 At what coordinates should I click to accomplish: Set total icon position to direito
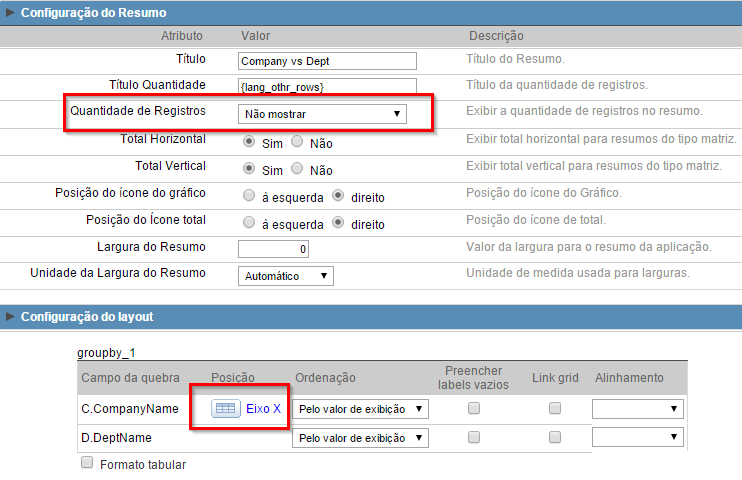[338, 222]
